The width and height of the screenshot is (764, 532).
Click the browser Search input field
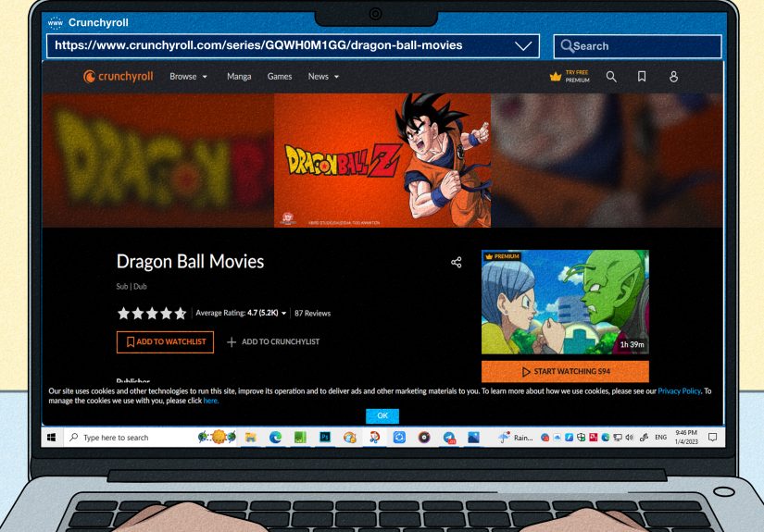coord(637,46)
